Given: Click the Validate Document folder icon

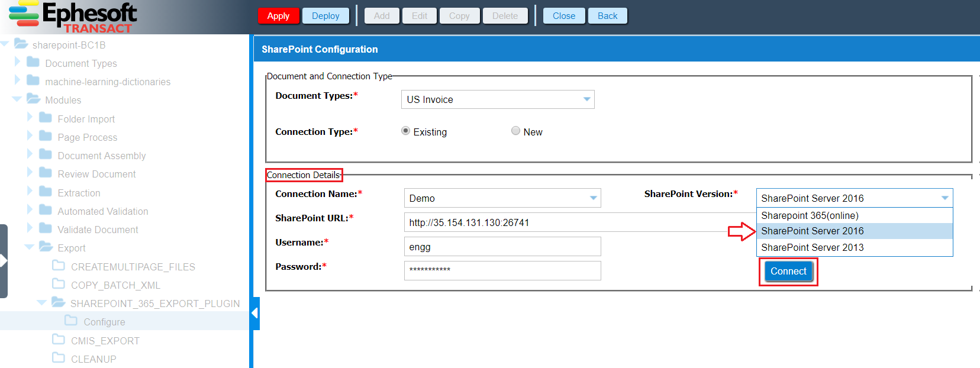Looking at the screenshot, I should click(x=46, y=228).
